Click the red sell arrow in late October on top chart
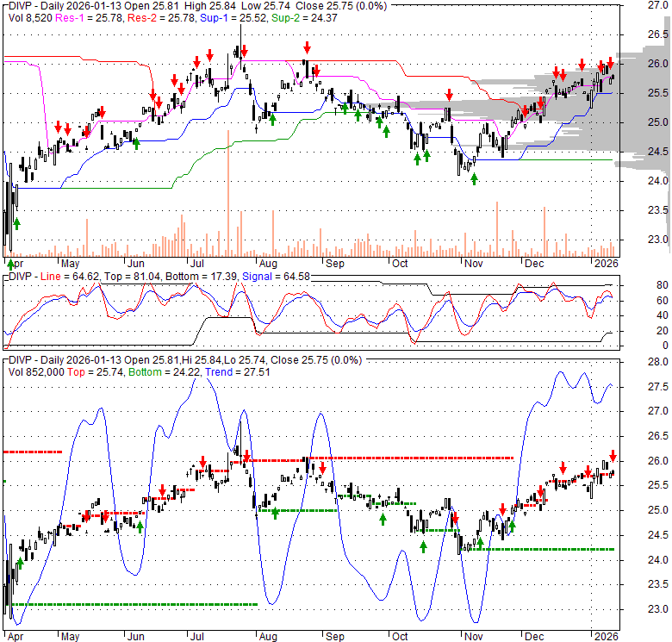The image size is (672, 642). tap(448, 95)
